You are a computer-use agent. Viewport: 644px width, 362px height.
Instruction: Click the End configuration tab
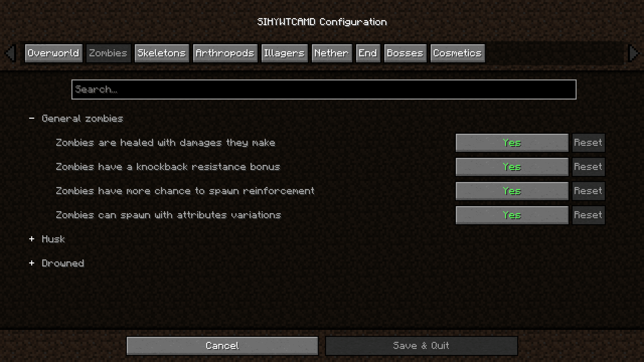tap(368, 53)
